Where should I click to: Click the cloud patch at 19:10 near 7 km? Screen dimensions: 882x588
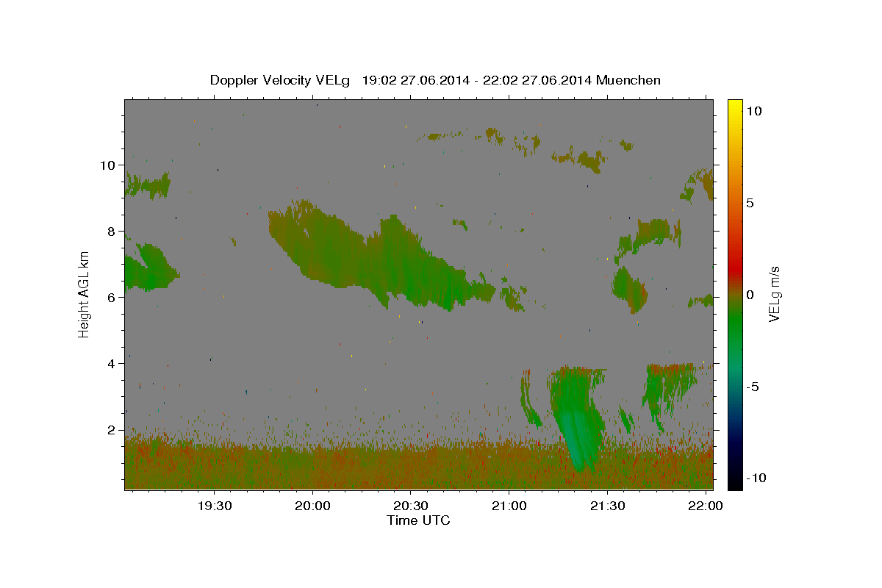(x=149, y=268)
